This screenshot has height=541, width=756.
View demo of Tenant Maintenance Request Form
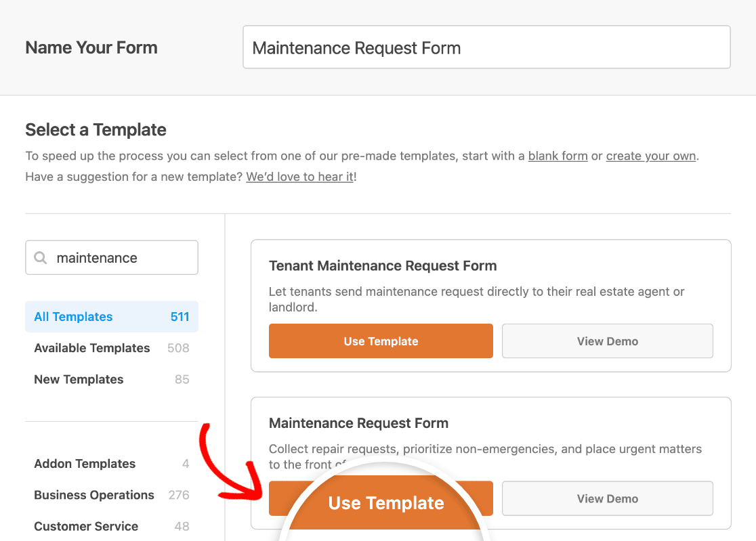608,341
